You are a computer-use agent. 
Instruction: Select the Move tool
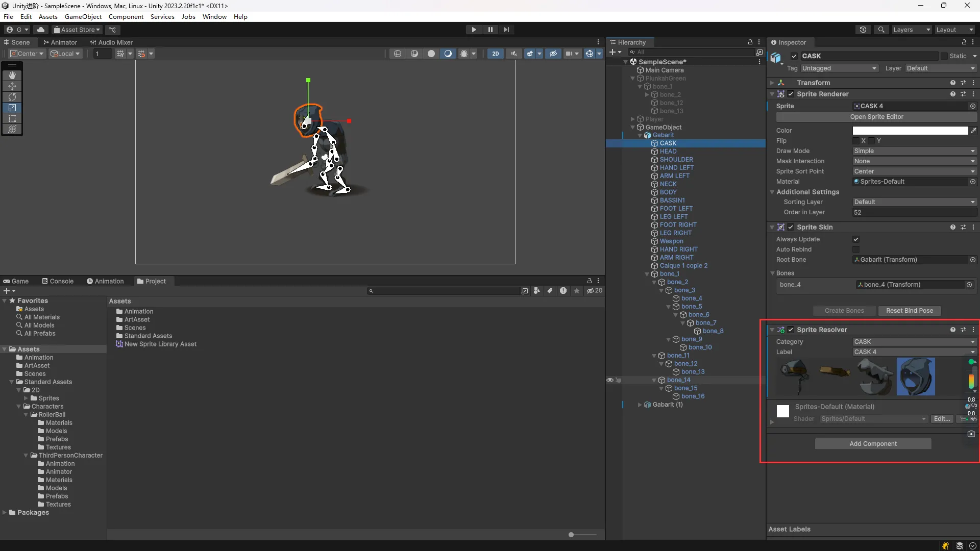click(12, 86)
